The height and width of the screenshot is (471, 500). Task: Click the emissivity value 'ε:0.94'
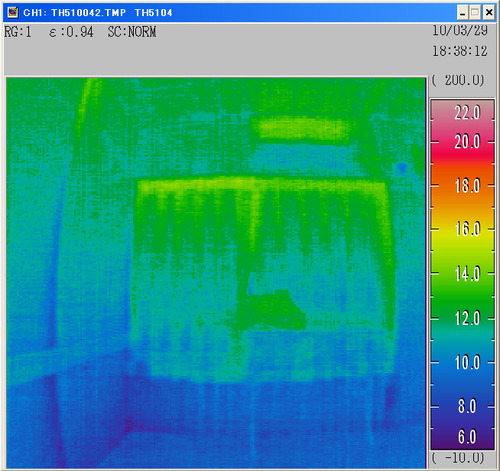pos(71,32)
